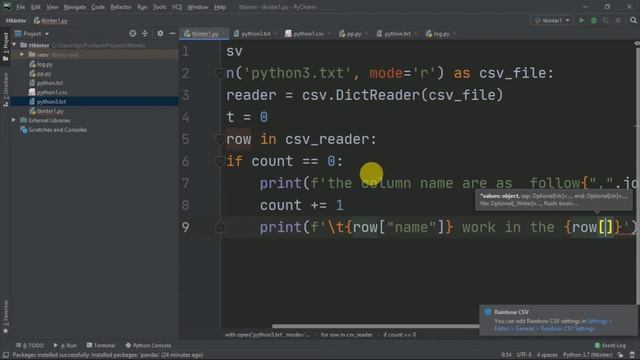Open the Event Log
Screen dimensions: 640x360
pyautogui.click(x=610, y=345)
